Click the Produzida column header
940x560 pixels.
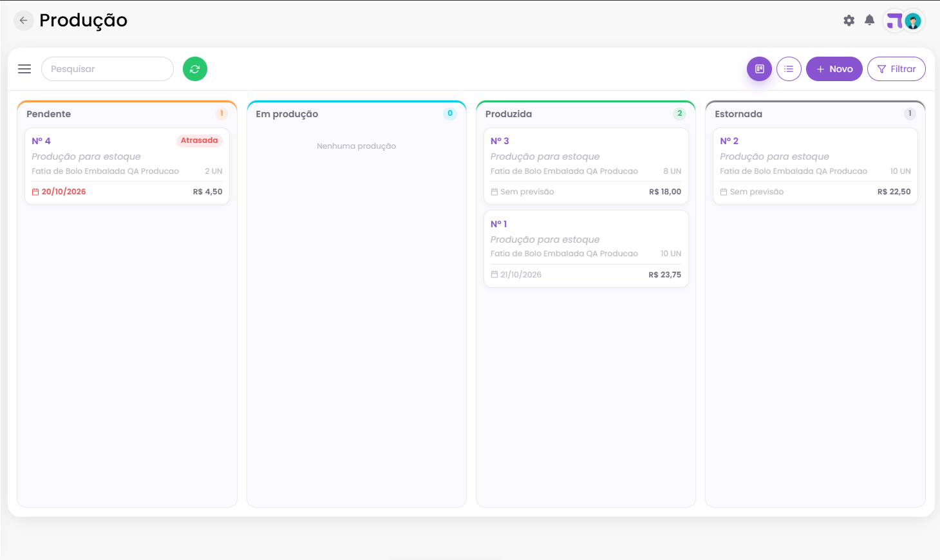509,114
